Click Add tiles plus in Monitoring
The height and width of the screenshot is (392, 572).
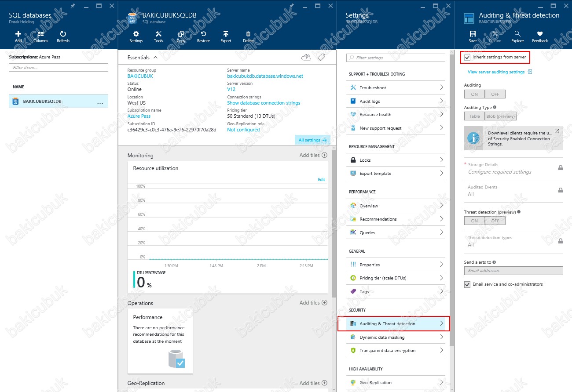pos(324,155)
